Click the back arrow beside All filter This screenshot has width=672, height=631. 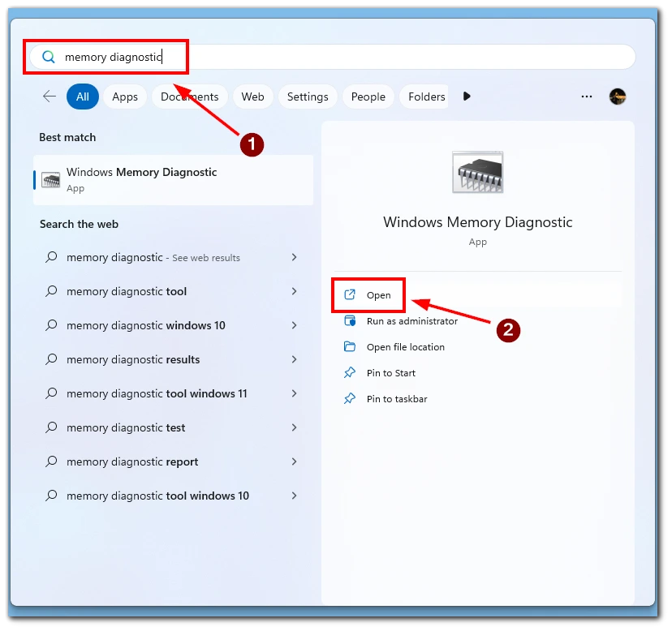[50, 97]
